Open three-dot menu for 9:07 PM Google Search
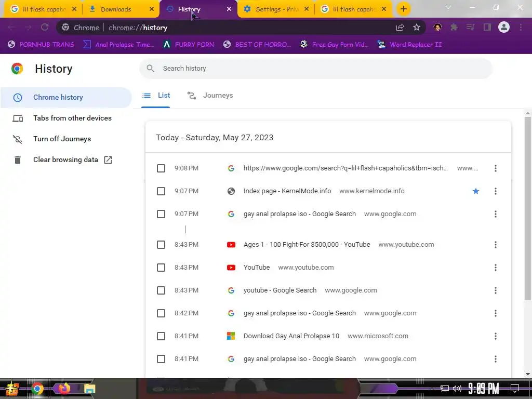Image resolution: width=532 pixels, height=399 pixels. [x=495, y=214]
